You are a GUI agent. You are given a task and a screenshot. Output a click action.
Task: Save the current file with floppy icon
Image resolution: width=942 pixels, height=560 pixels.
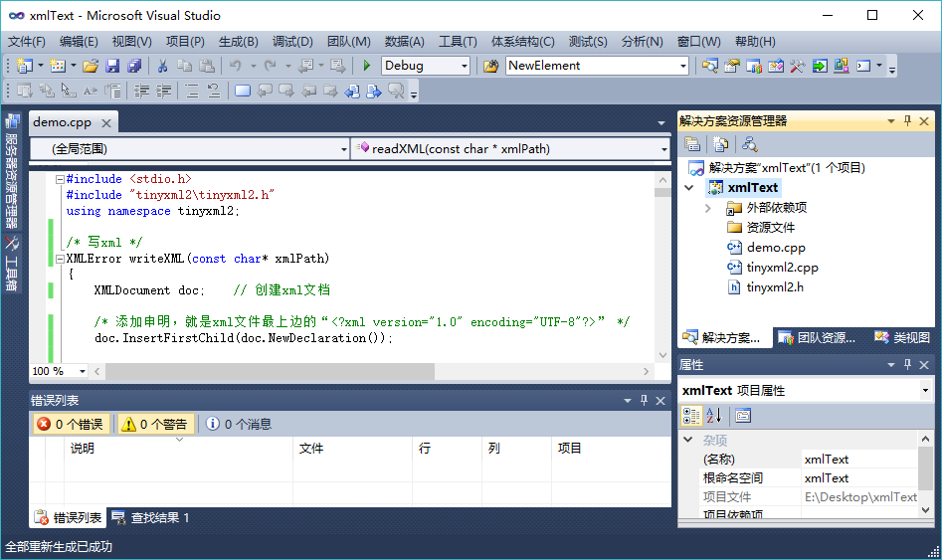tap(112, 66)
